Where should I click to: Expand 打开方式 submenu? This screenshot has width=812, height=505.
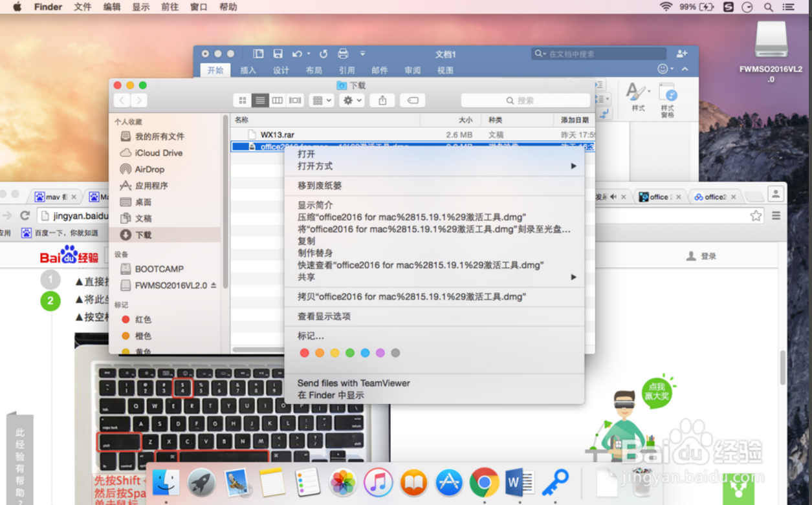tap(434, 166)
